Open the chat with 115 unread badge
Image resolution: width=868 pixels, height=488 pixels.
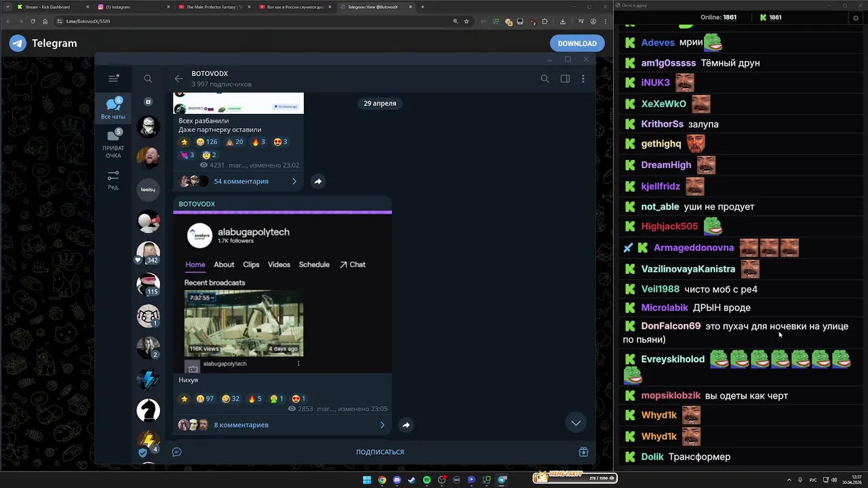click(x=148, y=285)
